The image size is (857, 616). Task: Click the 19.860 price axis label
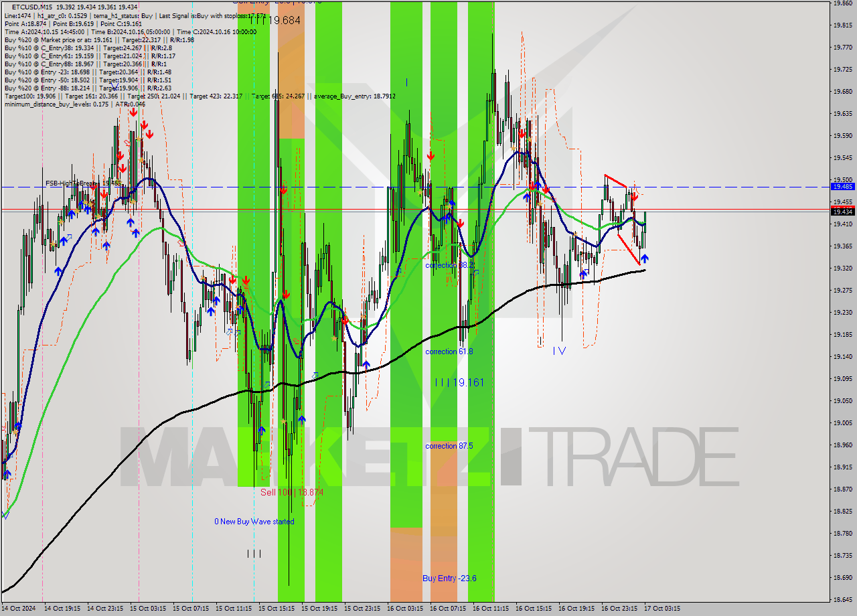[x=842, y=3]
